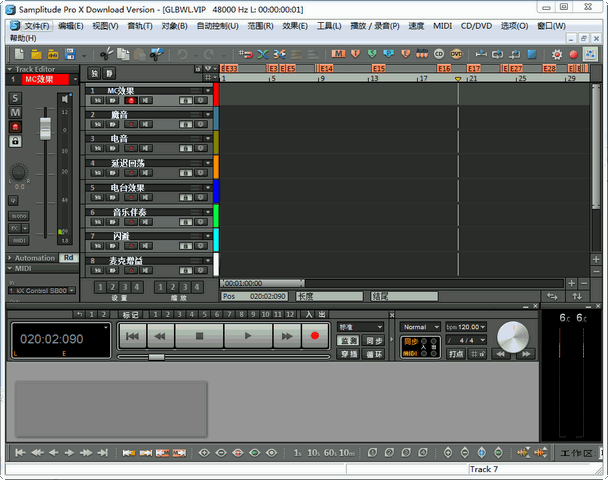Arm record on track 2 魔音
The image size is (608, 480).
click(x=131, y=124)
